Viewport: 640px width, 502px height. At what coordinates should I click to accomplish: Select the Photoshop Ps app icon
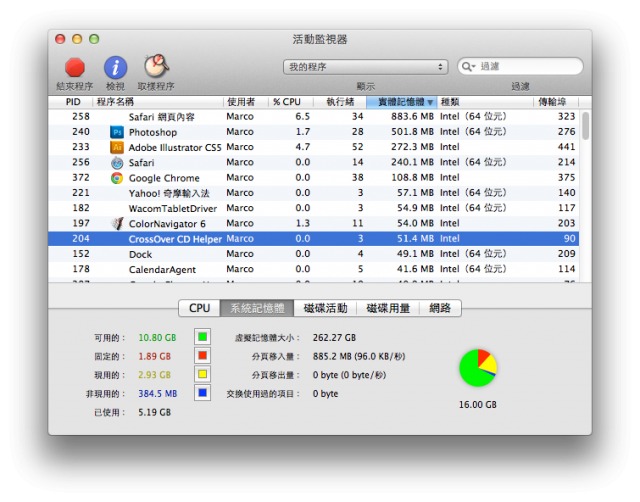click(x=117, y=132)
